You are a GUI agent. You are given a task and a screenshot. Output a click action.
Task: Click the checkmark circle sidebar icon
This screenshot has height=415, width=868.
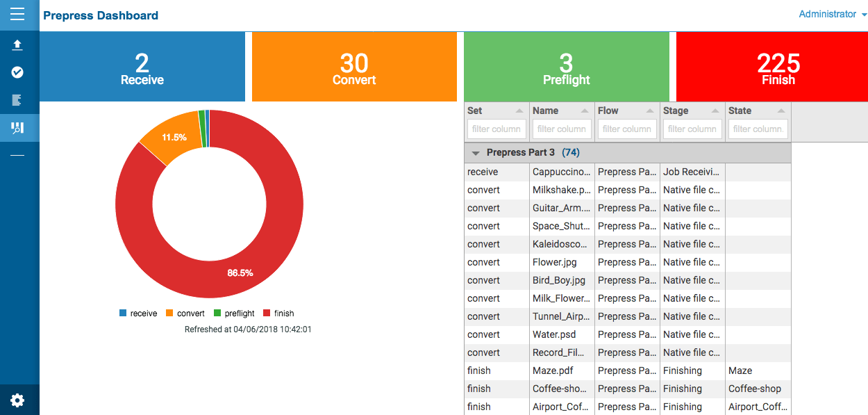pos(17,72)
